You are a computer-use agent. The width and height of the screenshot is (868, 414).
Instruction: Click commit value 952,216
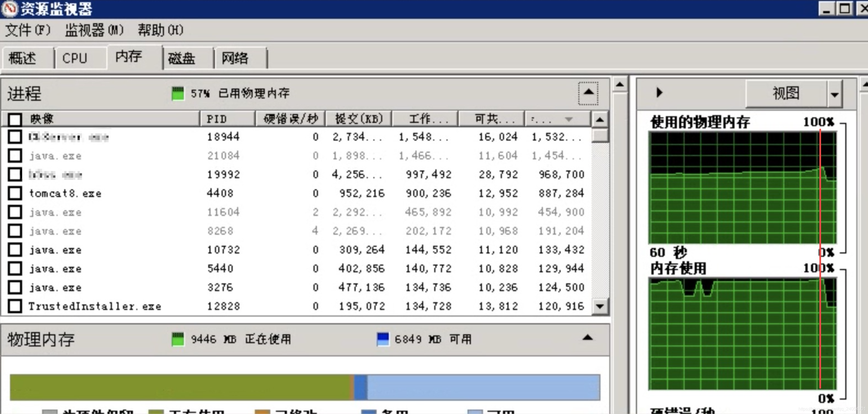tap(362, 193)
